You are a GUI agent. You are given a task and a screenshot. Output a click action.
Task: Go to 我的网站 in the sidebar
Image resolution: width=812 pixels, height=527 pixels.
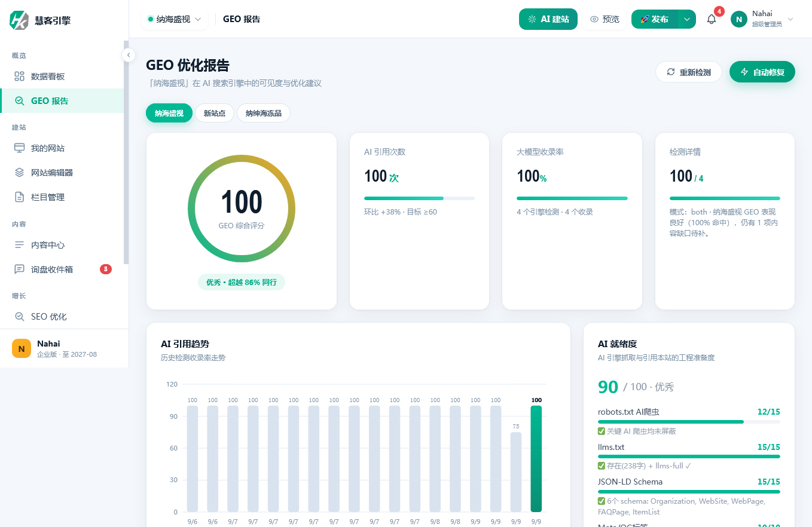(62, 148)
